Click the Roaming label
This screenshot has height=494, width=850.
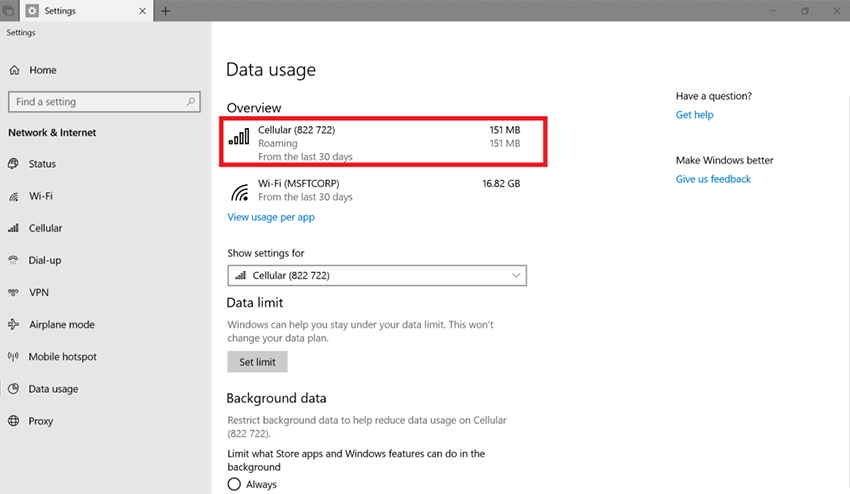tap(278, 143)
